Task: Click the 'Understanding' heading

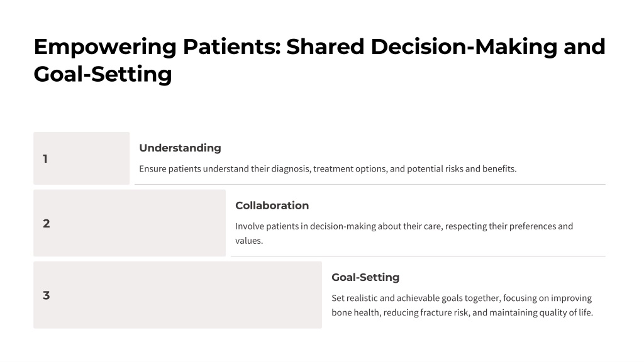Action: (180, 148)
